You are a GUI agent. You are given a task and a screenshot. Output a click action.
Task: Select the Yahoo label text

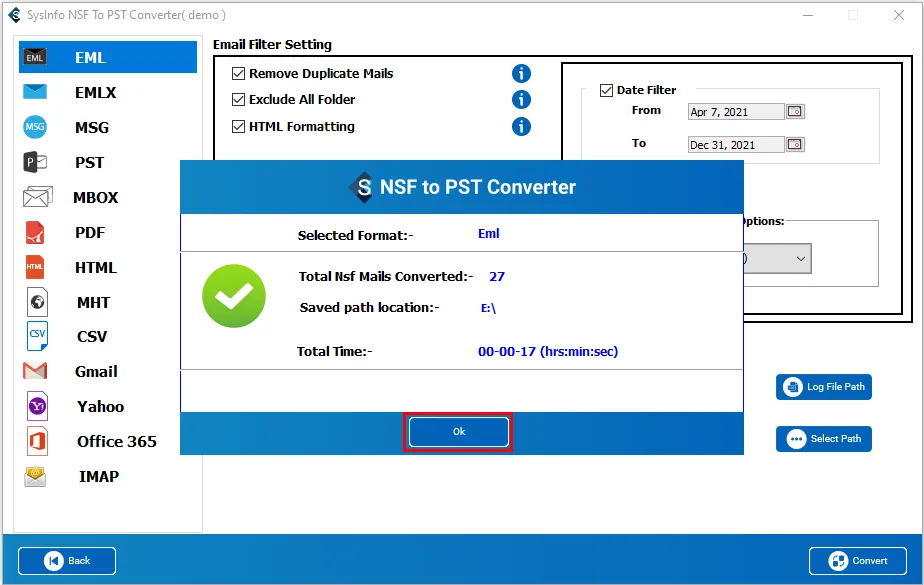(101, 406)
